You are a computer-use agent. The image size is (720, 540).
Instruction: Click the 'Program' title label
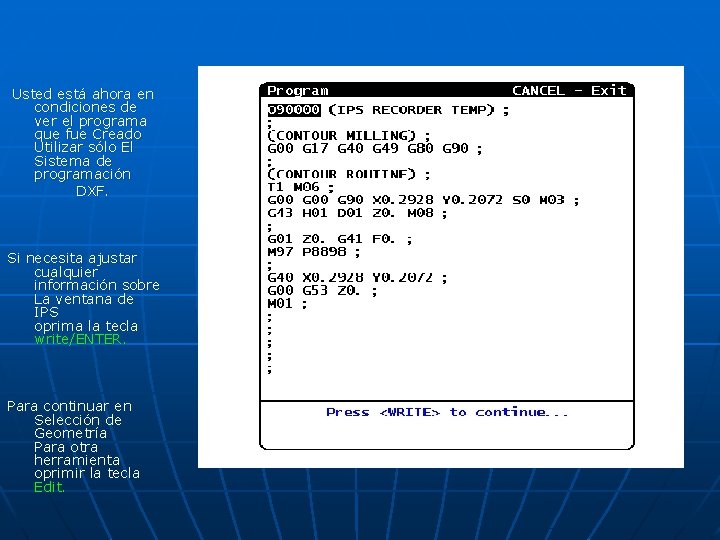(x=298, y=90)
